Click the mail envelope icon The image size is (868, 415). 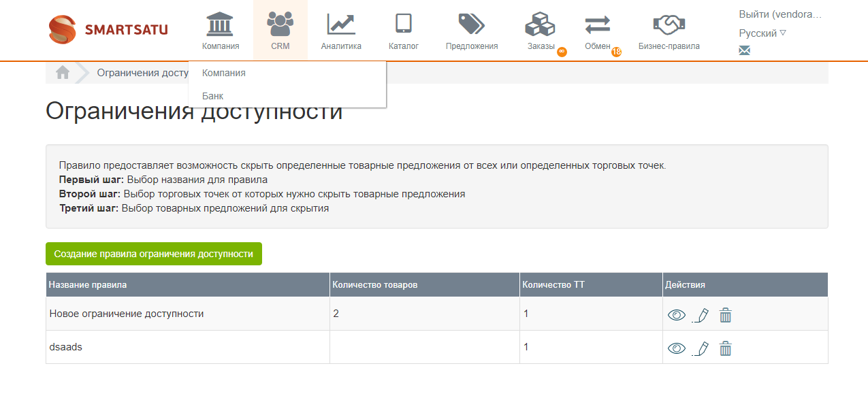click(744, 50)
